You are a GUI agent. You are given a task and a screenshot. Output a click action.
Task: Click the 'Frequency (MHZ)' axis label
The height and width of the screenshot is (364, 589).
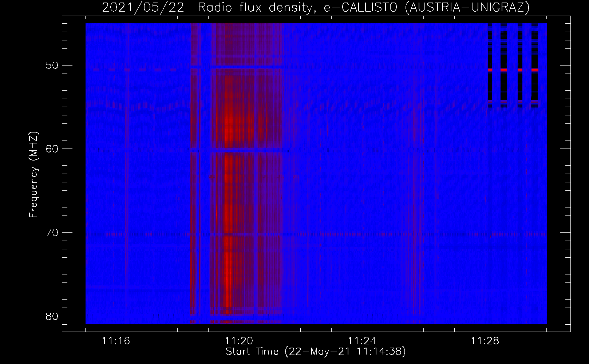click(x=33, y=174)
